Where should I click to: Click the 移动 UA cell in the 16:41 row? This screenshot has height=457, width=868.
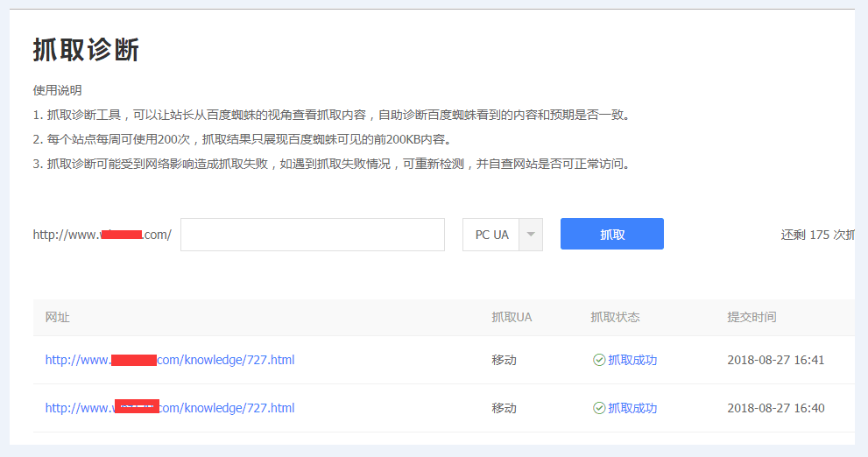coord(504,360)
